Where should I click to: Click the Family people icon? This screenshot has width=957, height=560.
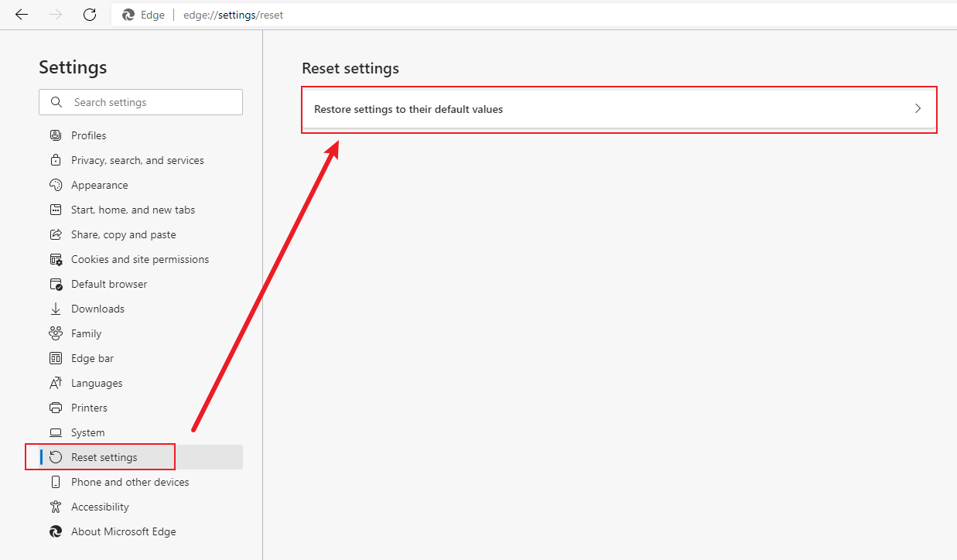56,333
